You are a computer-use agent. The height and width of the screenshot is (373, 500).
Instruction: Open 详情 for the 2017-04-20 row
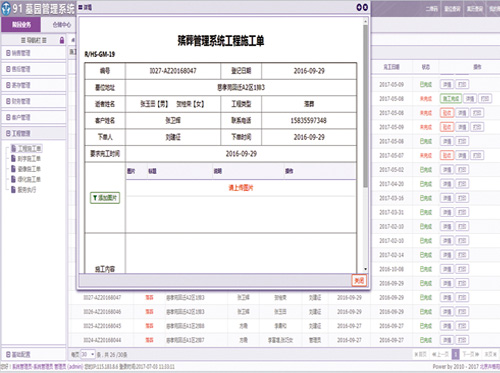coord(447,184)
